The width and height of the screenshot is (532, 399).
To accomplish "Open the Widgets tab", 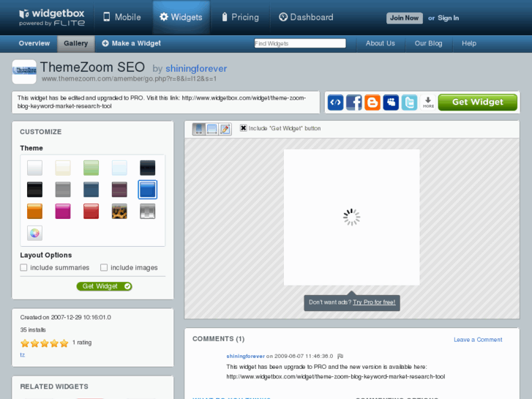I will coord(181,17).
